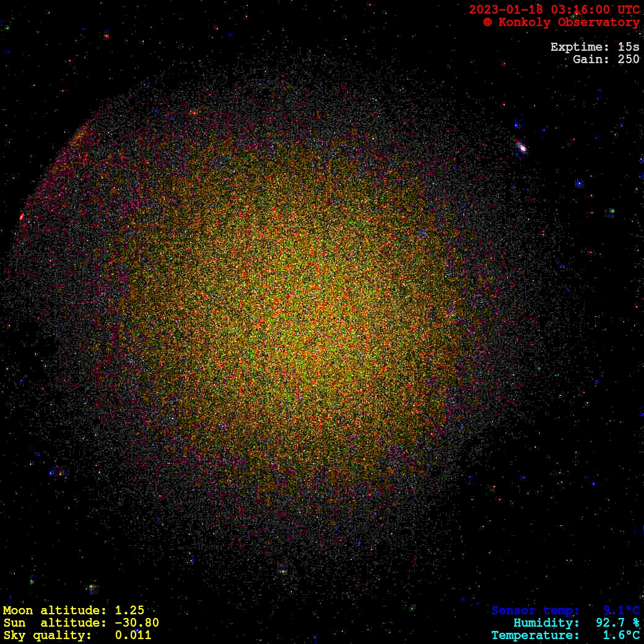Image resolution: width=644 pixels, height=644 pixels.
Task: Click the red spot near the top of glow
Action: (194, 113)
